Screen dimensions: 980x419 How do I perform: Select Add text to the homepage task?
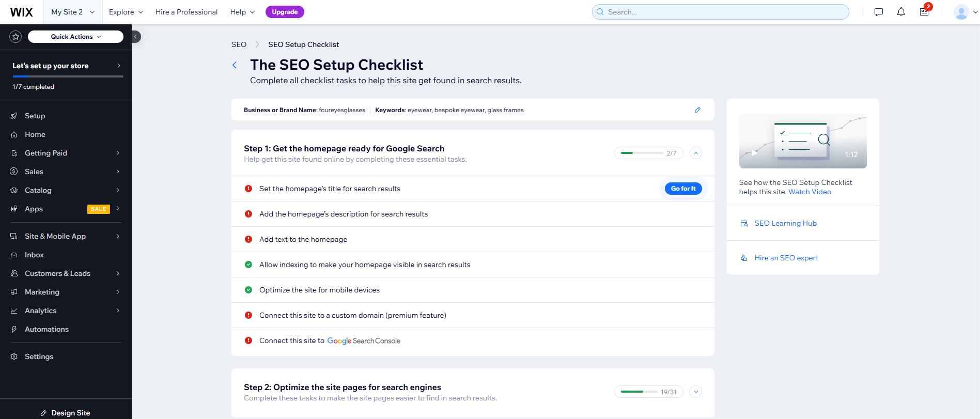(473, 239)
